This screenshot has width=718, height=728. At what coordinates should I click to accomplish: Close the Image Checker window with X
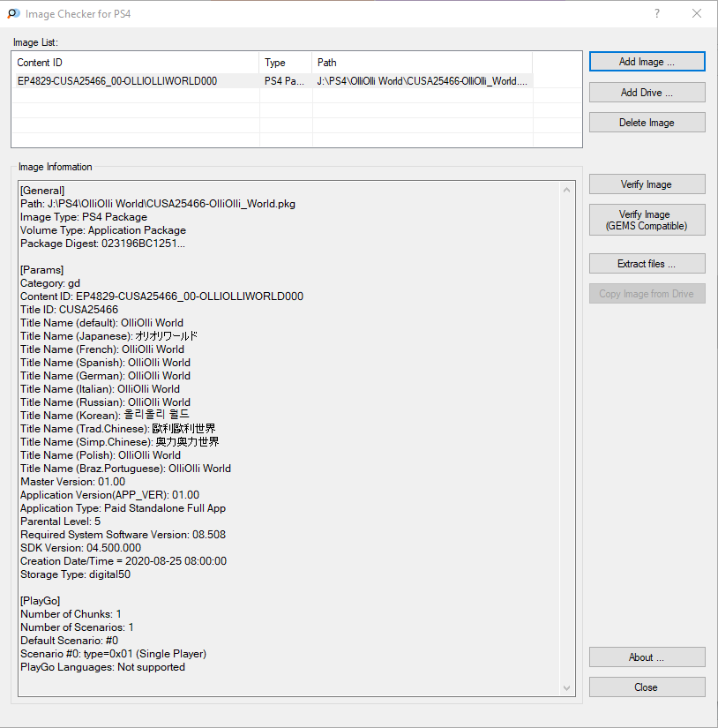coord(697,13)
